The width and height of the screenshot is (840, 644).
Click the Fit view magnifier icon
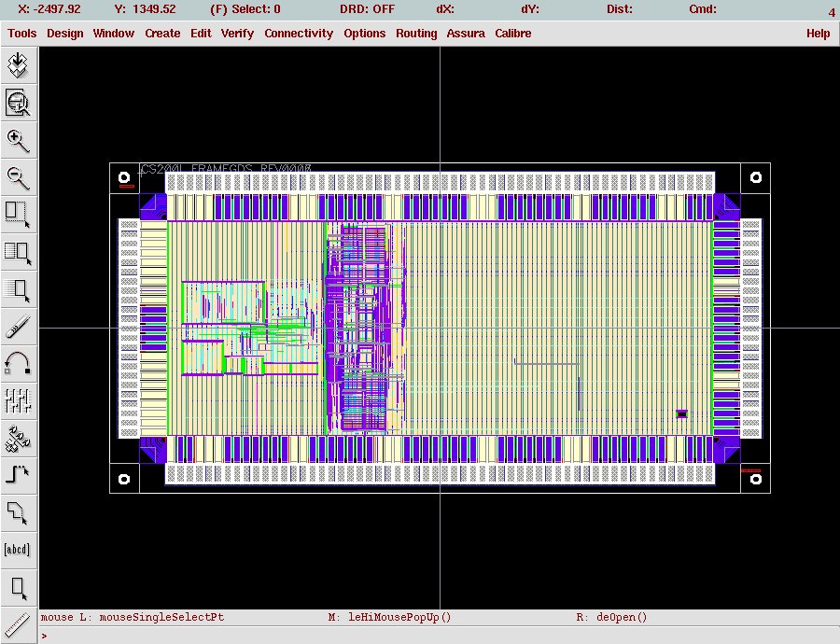pos(18,103)
